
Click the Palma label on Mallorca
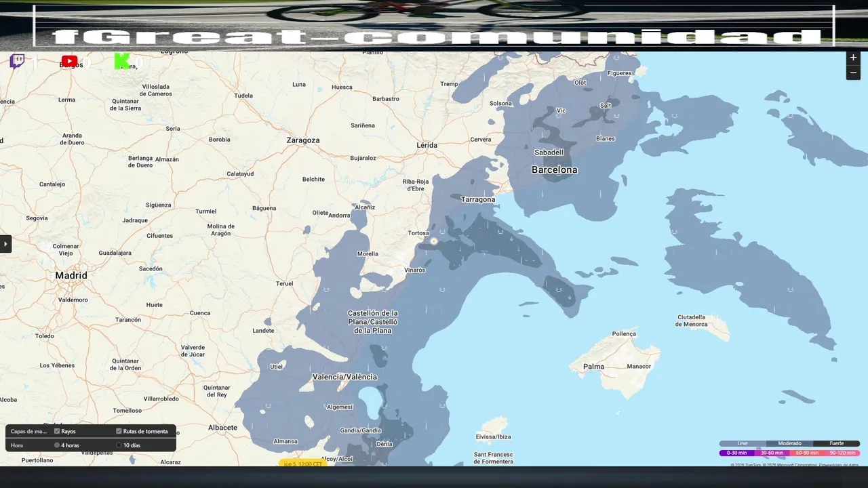593,367
